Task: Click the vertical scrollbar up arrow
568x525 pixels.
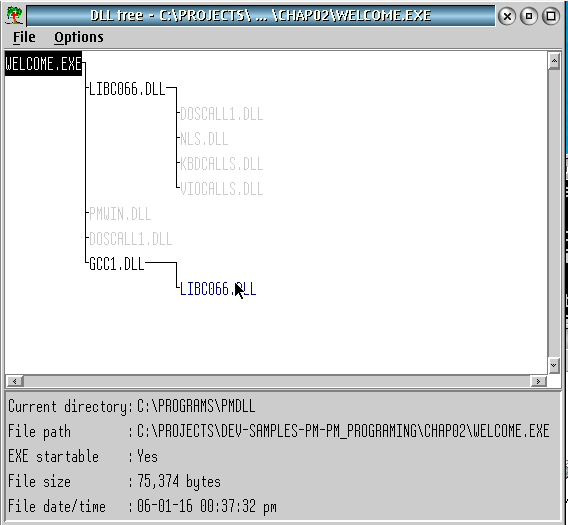Action: [554, 61]
